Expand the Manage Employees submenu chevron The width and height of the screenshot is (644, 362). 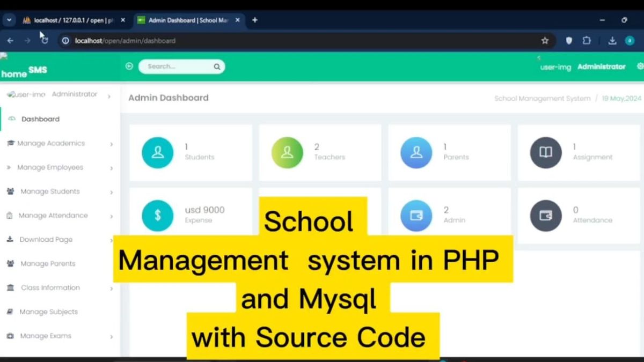click(x=112, y=167)
